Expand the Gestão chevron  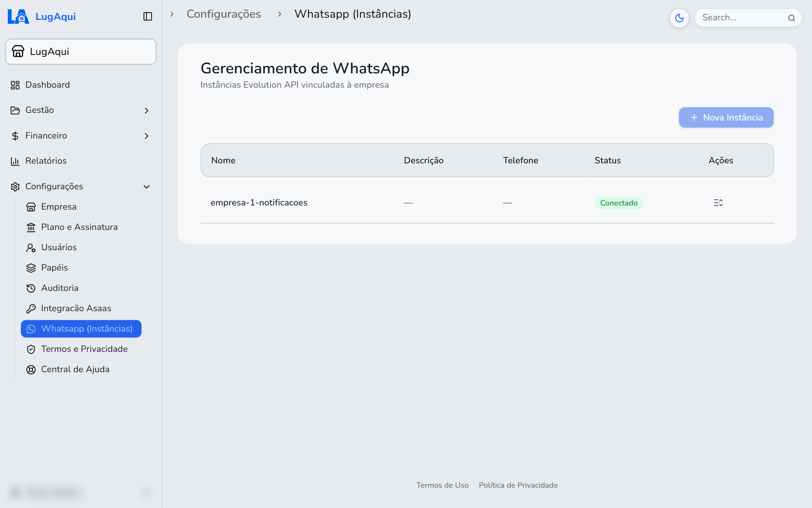click(x=147, y=110)
